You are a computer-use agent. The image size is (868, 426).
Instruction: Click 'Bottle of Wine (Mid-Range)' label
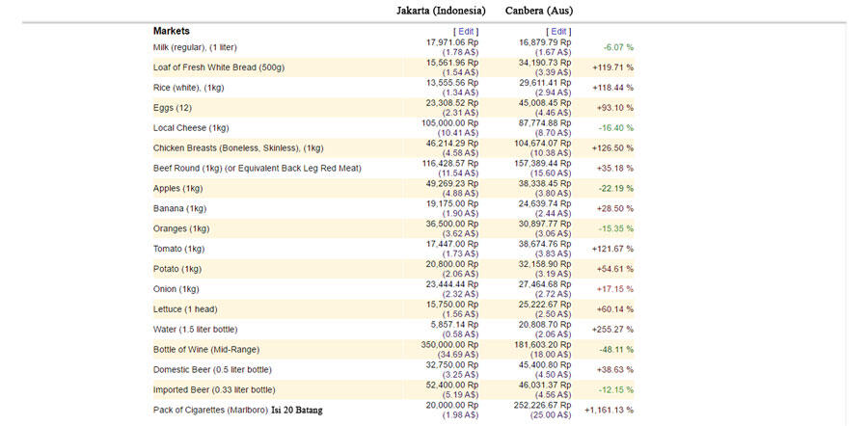[x=206, y=350]
